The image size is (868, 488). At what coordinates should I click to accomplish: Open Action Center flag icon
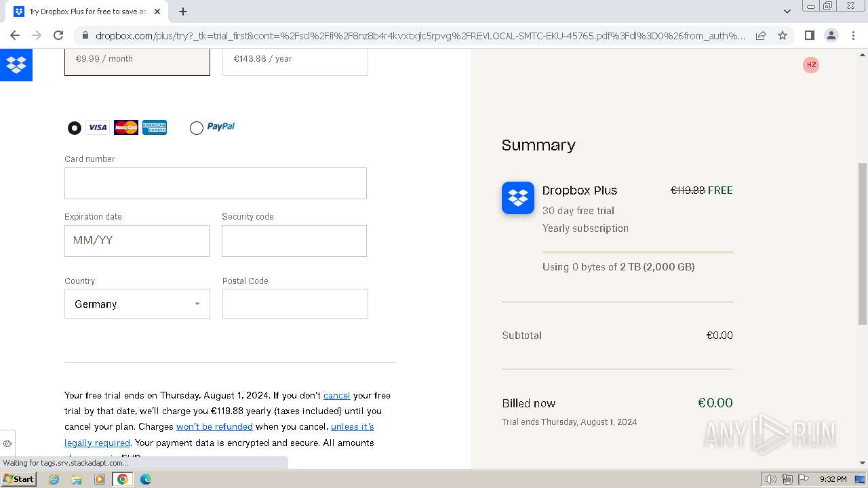coord(803,479)
